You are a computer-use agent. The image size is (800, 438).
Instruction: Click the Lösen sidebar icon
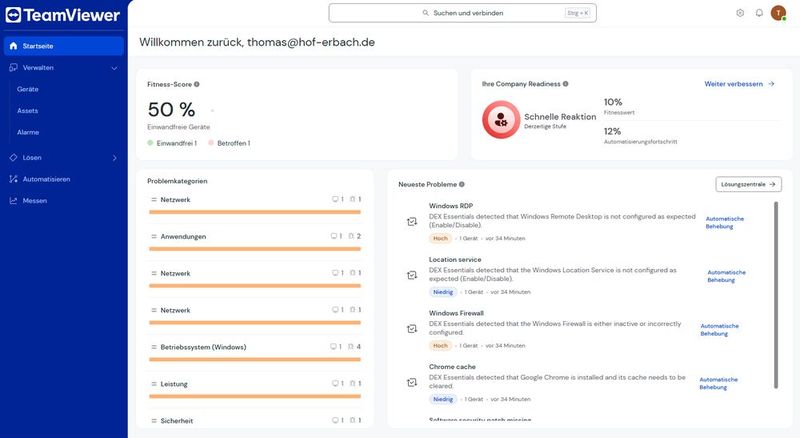click(13, 158)
